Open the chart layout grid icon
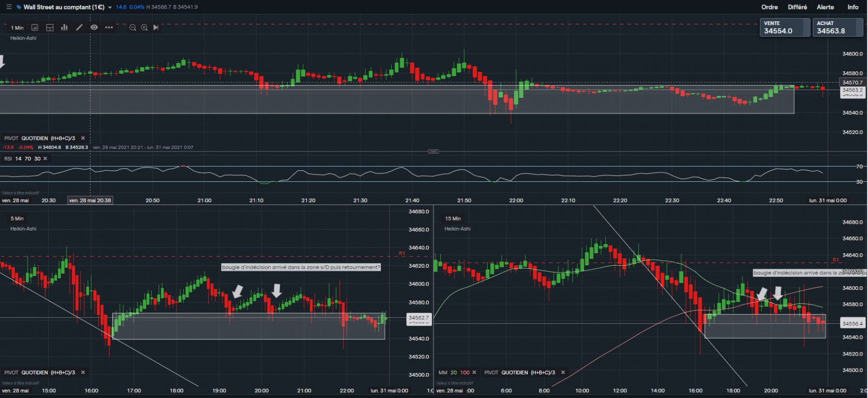The width and height of the screenshot is (868, 398). (50, 27)
